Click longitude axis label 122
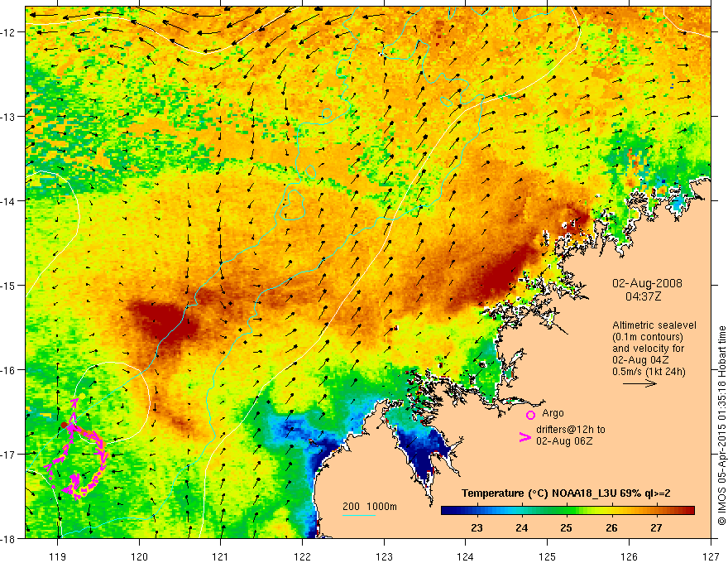The image size is (728, 563). click(x=302, y=556)
